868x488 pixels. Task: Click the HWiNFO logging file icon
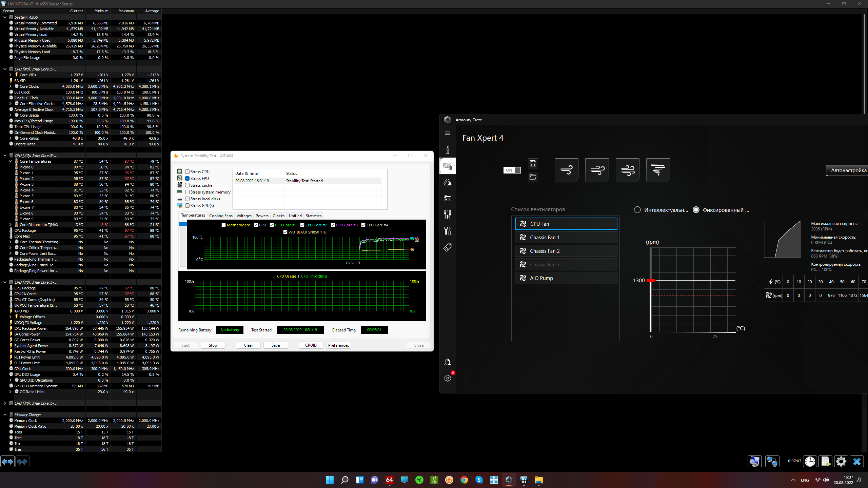[825, 461]
